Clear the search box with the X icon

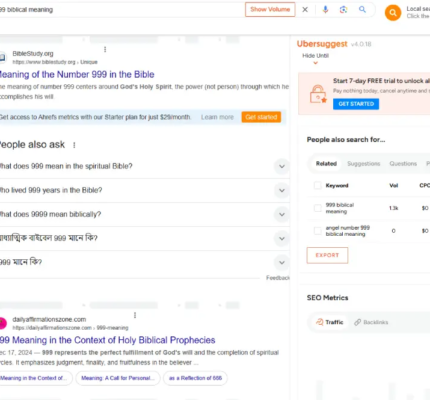click(305, 10)
